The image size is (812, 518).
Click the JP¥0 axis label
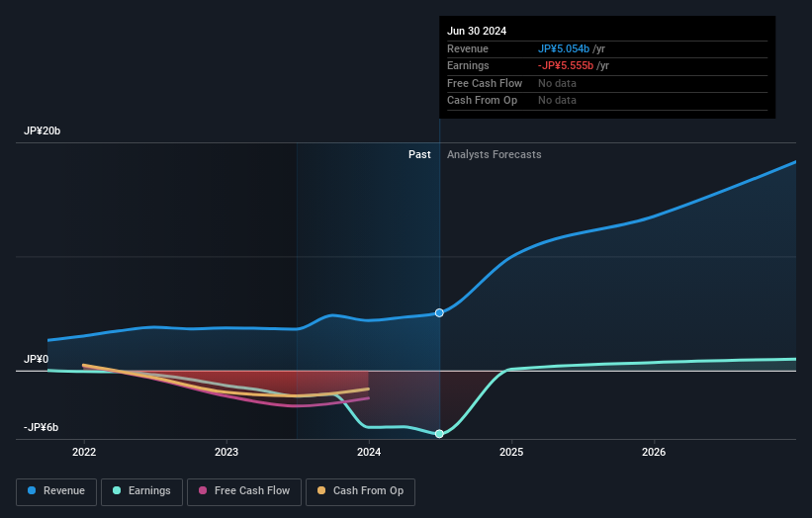click(36, 359)
